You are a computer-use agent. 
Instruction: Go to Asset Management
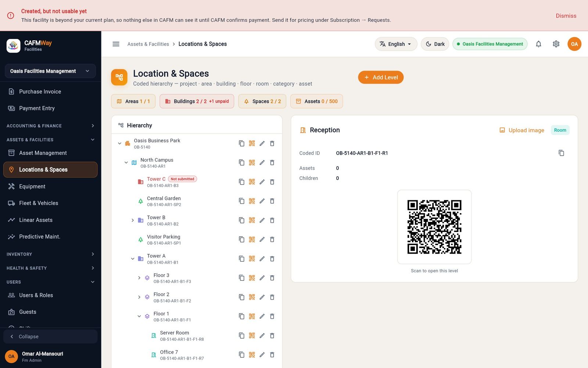click(x=50, y=153)
